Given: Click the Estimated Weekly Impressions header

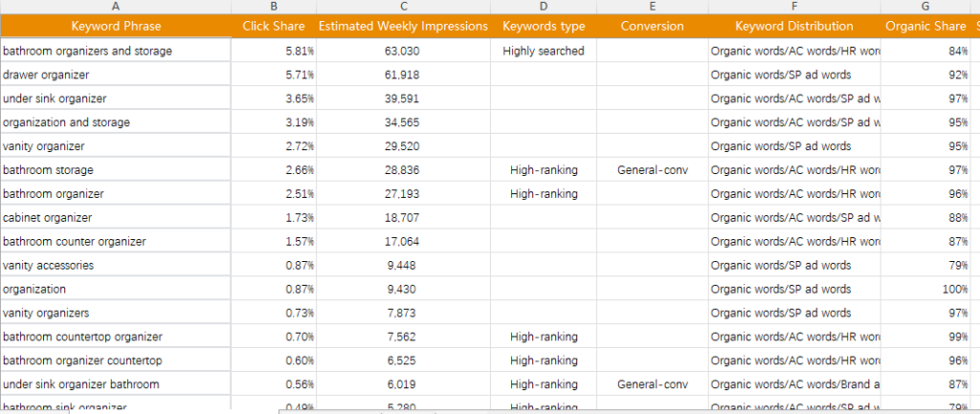Looking at the screenshot, I should tap(402, 26).
